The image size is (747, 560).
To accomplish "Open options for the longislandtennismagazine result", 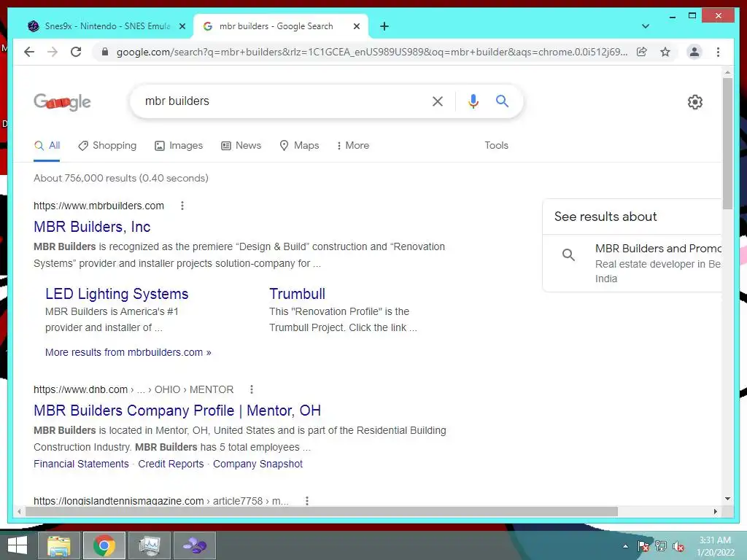I will click(x=307, y=500).
